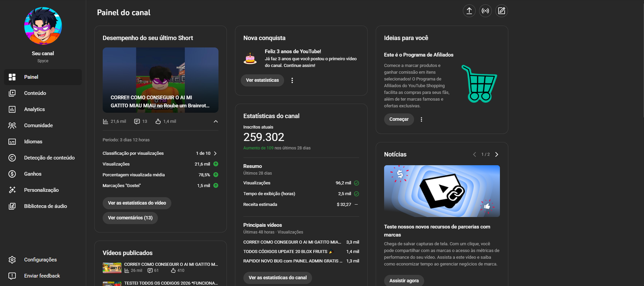Open Configurações in the sidebar
This screenshot has width=644, height=286.
tap(40, 260)
